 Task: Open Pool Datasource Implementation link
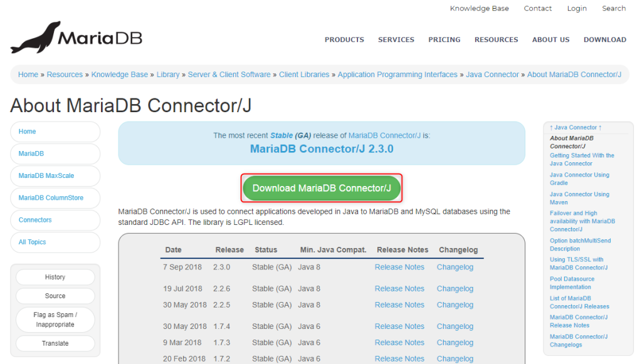[572, 283]
